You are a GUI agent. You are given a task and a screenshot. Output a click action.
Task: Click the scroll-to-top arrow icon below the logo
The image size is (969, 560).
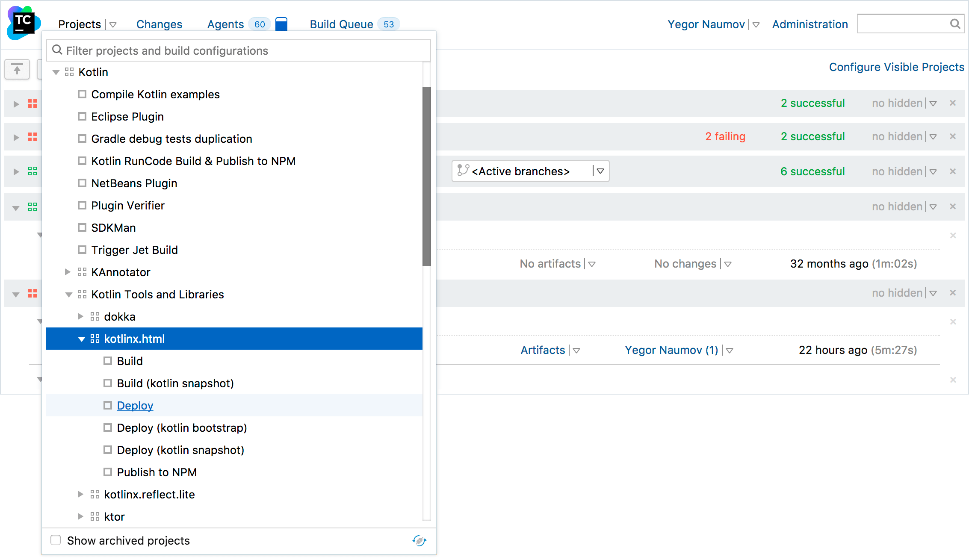coord(17,69)
